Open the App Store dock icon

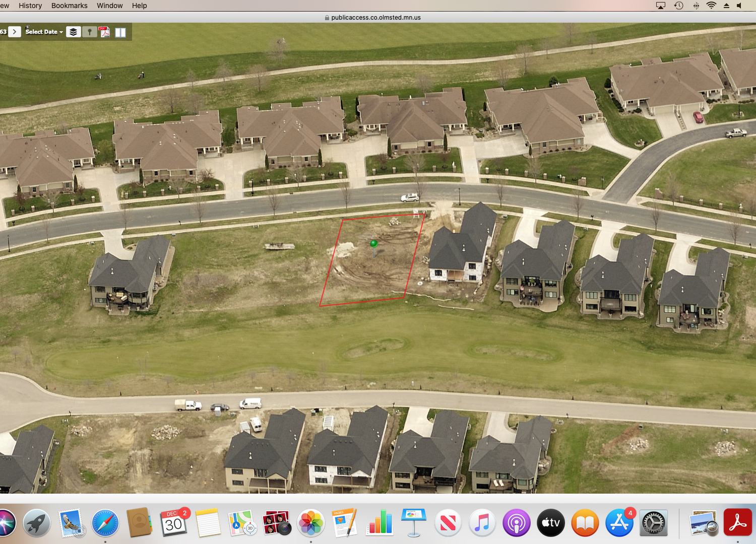click(619, 523)
